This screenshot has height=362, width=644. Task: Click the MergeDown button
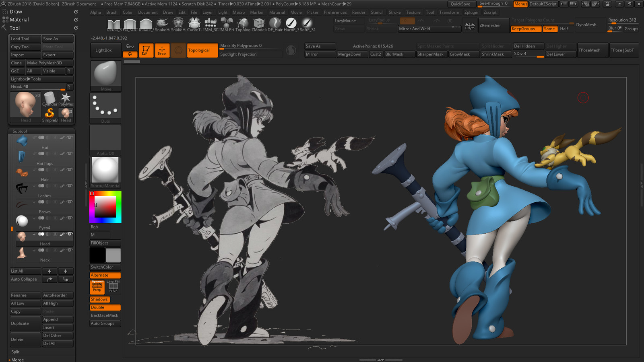coord(352,54)
